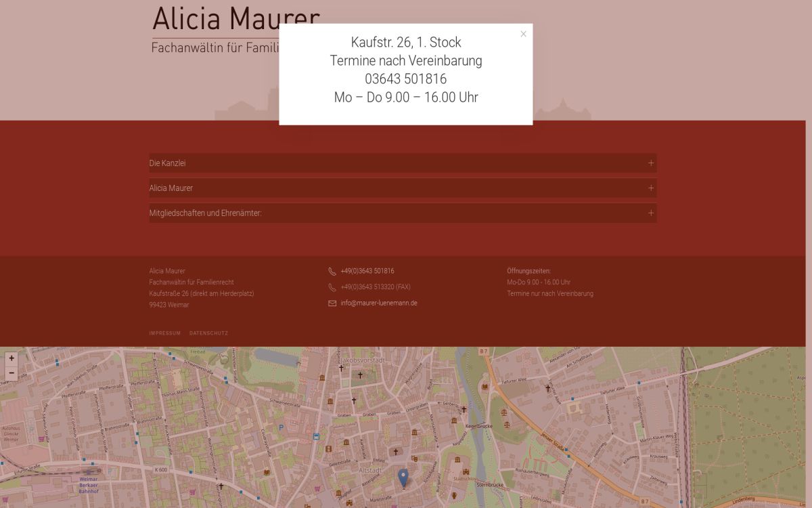Click the blue parking icon on map
The image size is (812, 508).
(x=281, y=427)
